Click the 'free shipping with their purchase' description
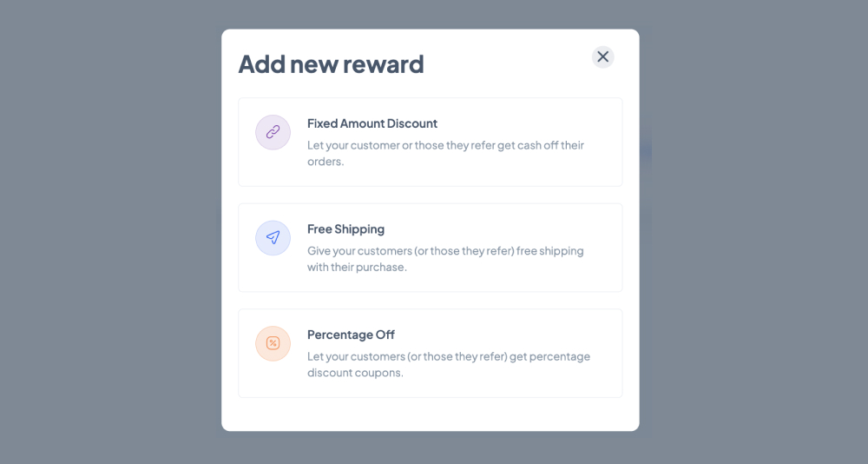The image size is (868, 464). point(445,258)
